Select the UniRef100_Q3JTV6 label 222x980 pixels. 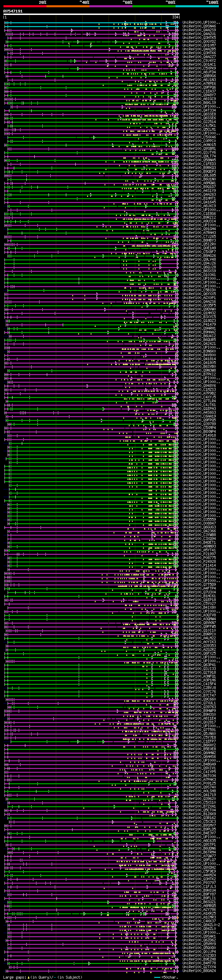pos(199,153)
